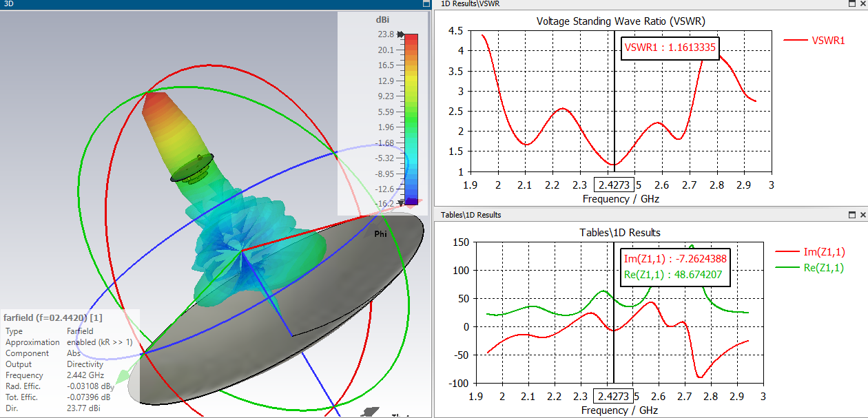
Task: Select the vertical marker line in VSWR plot
Action: 613,103
